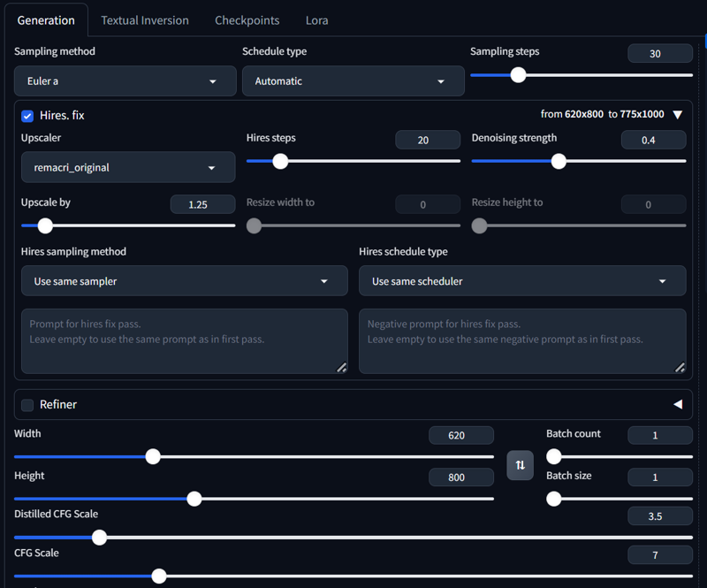Click the hires fix prompt text box
This screenshot has width=707, height=588.
pos(184,340)
